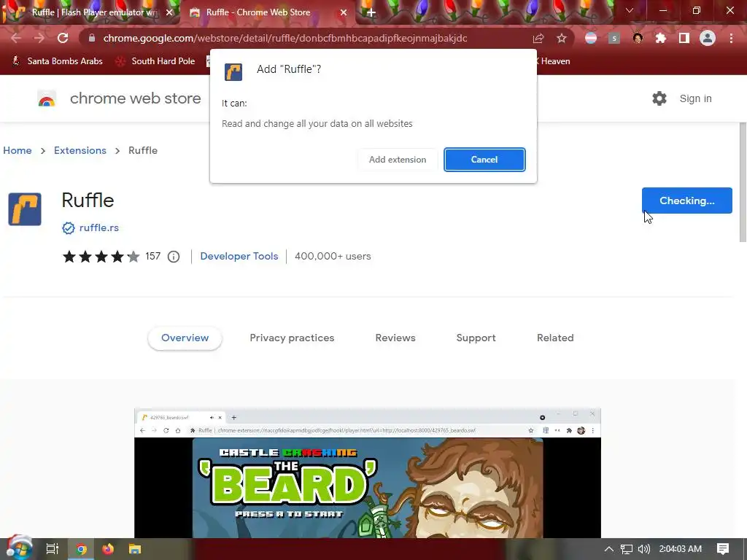This screenshot has height=560, width=747.
Task: Click the address bar URL
Action: click(x=285, y=38)
